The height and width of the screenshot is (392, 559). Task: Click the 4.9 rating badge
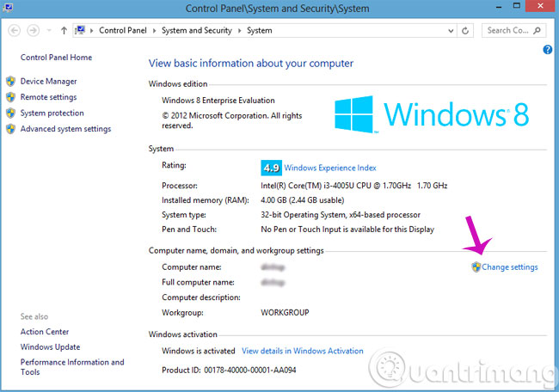click(271, 168)
